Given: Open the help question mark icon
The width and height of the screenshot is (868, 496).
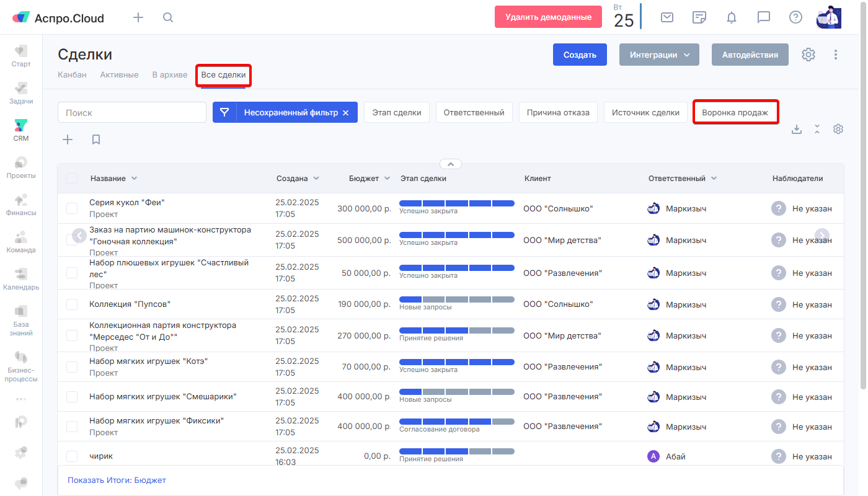Looking at the screenshot, I should [795, 17].
